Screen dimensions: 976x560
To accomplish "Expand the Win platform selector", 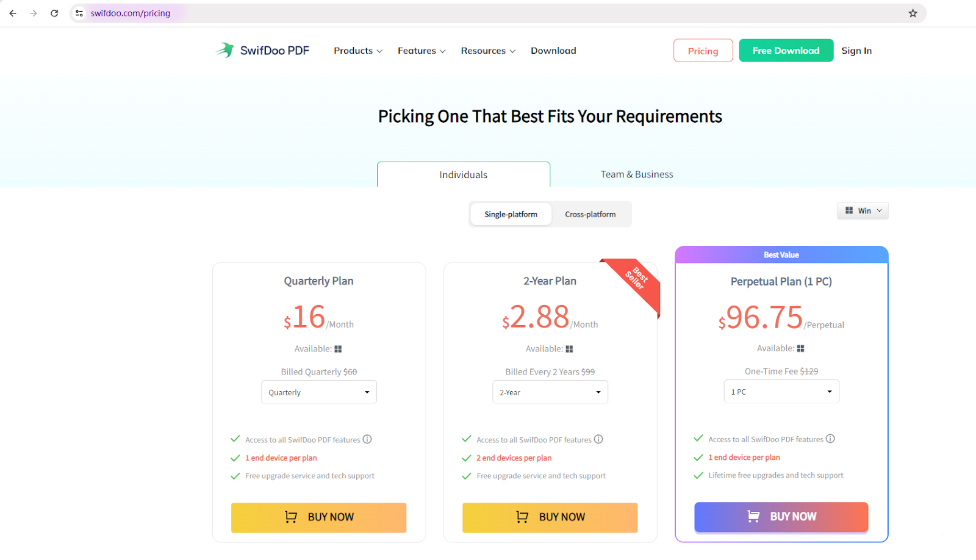I will 863,211.
